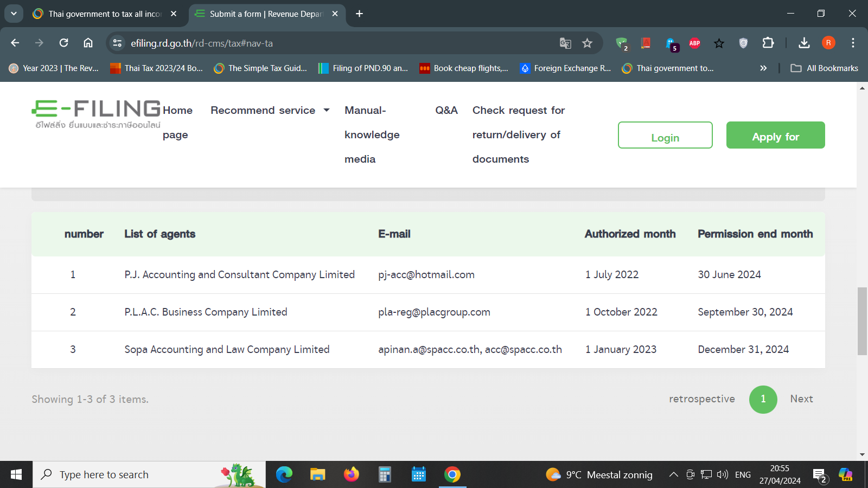Open File Explorer from taskbar
Image resolution: width=868 pixels, height=488 pixels.
(317, 474)
